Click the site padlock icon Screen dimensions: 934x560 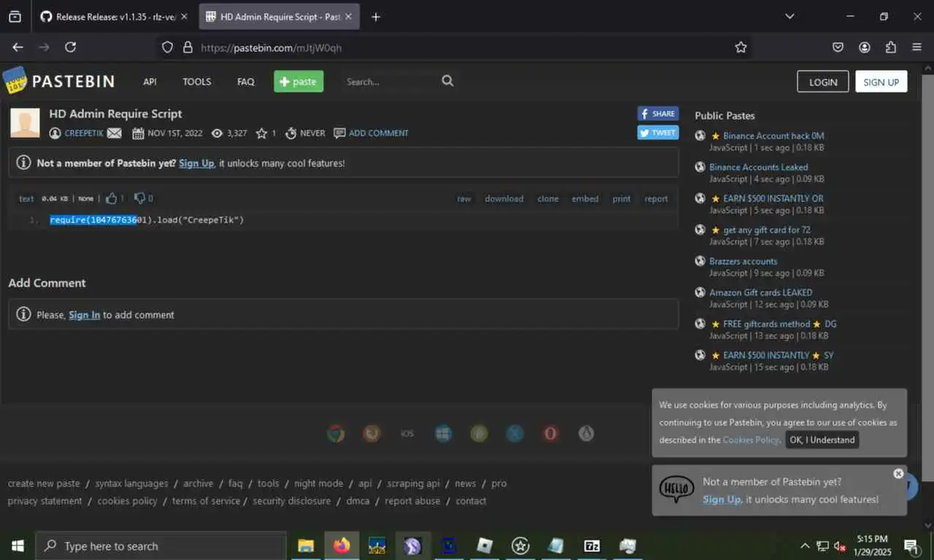[188, 47]
